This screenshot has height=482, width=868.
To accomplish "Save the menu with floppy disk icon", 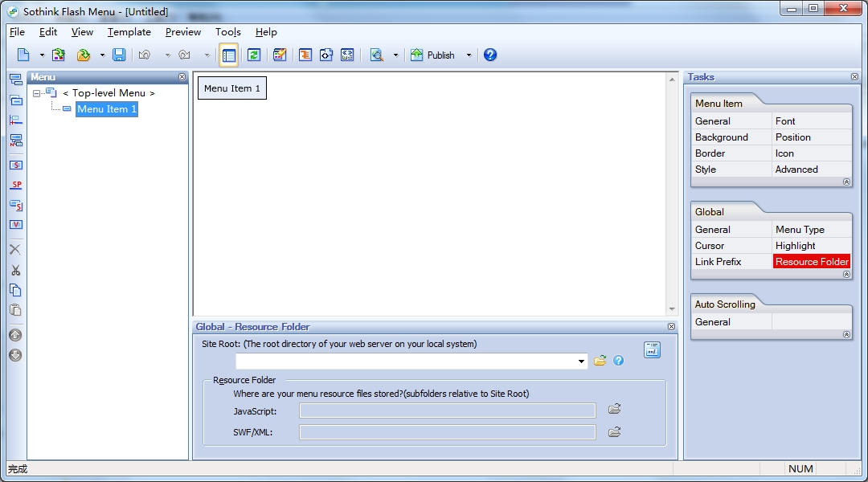I will [119, 55].
